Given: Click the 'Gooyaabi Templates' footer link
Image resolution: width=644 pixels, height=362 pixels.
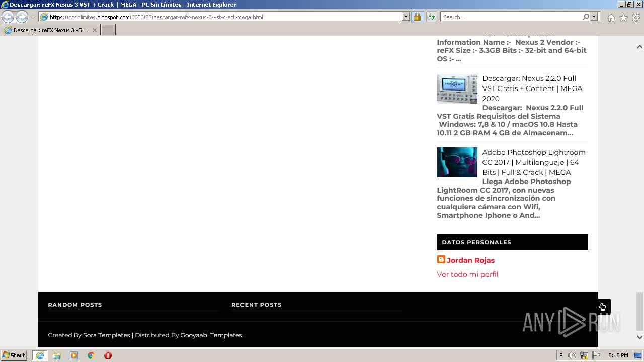Looking at the screenshot, I should [211, 335].
